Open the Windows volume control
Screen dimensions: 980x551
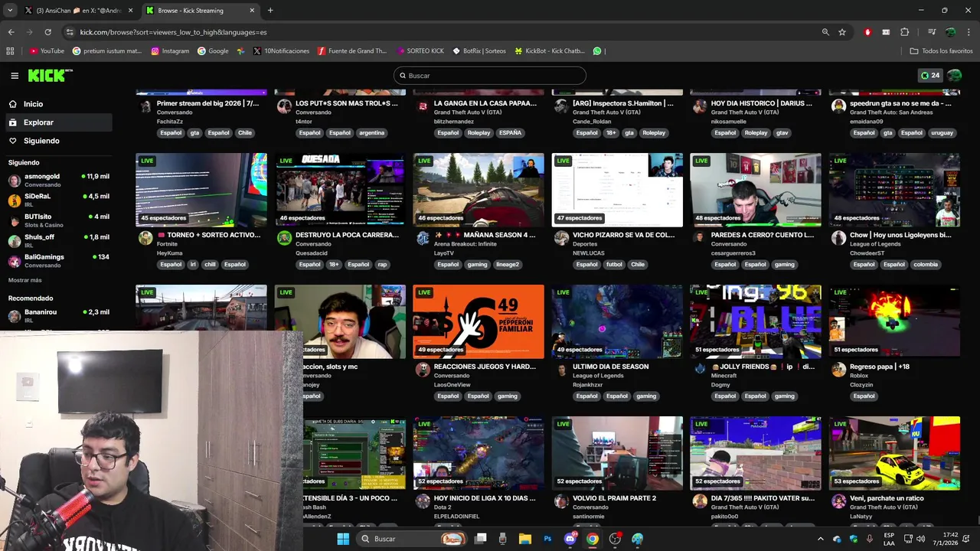coord(922,539)
